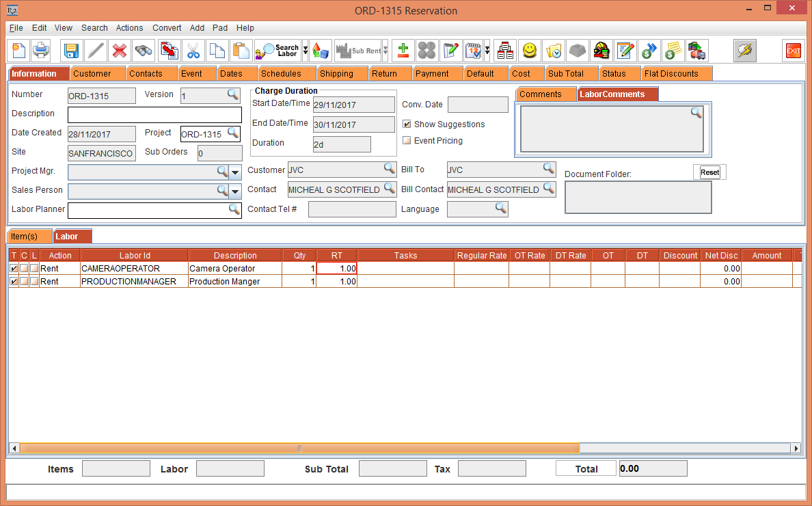The image size is (812, 506).
Task: Reset the Document Folder
Action: point(709,172)
